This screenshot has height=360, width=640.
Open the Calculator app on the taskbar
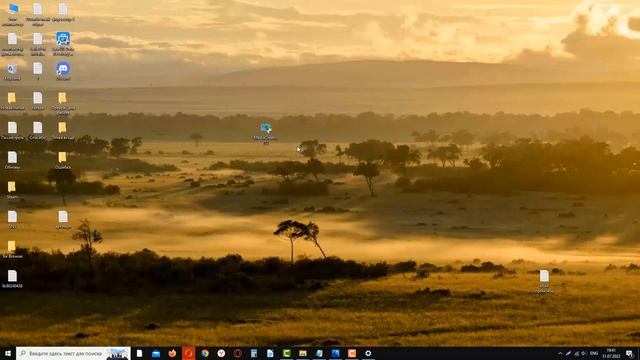[x=254, y=353]
